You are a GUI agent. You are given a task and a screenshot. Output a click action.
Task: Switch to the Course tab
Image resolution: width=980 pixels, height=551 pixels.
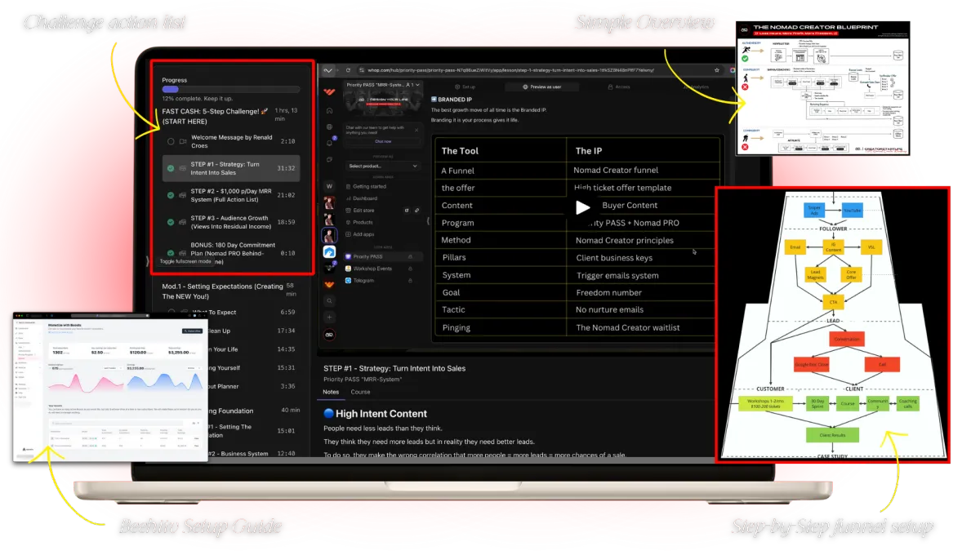point(360,392)
